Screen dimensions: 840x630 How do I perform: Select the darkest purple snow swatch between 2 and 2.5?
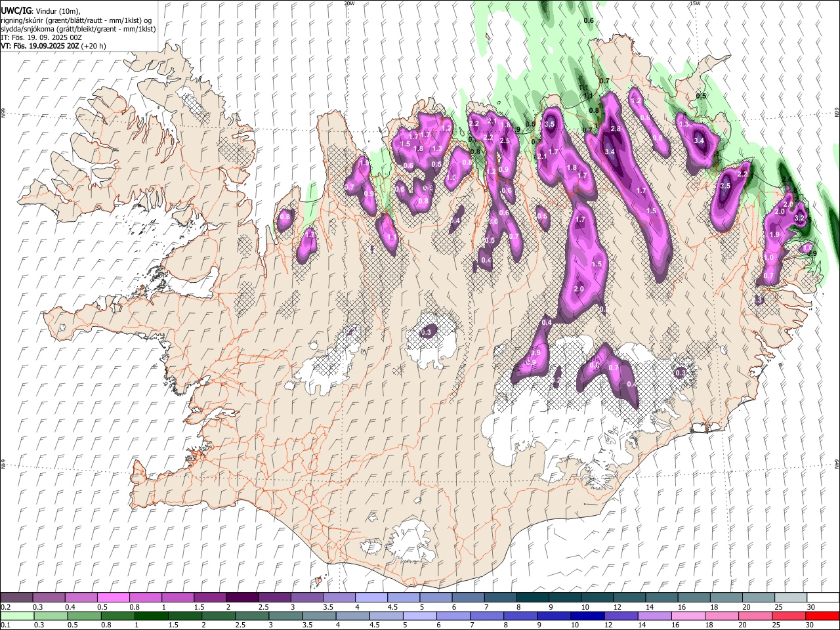[242, 598]
